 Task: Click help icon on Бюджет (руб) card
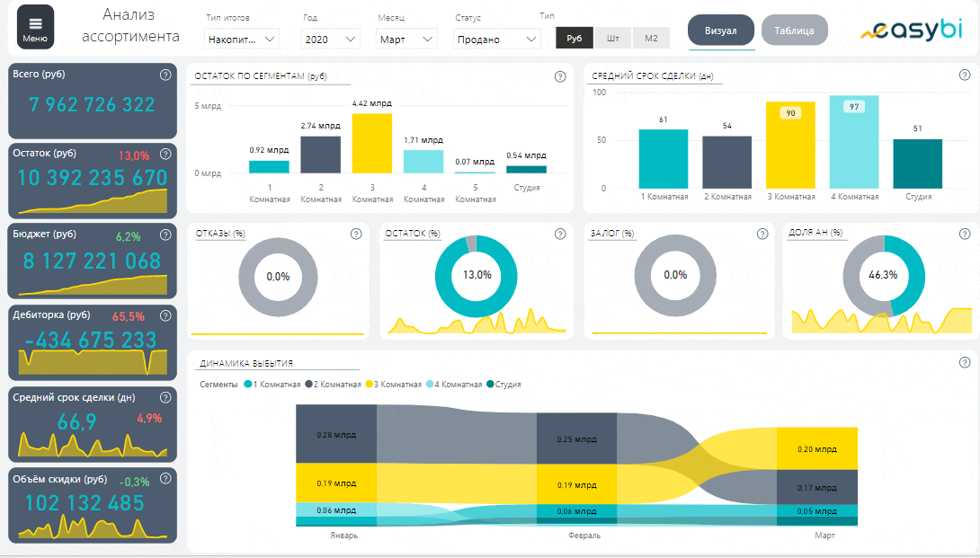[x=165, y=235]
